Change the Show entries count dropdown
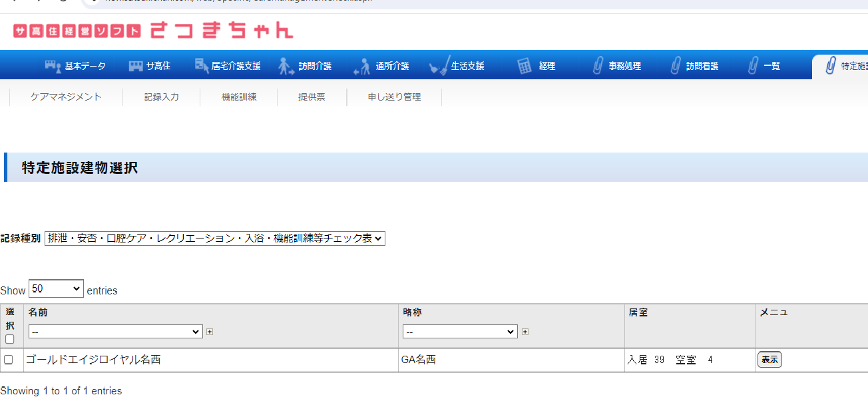The height and width of the screenshot is (417, 868). coord(56,289)
